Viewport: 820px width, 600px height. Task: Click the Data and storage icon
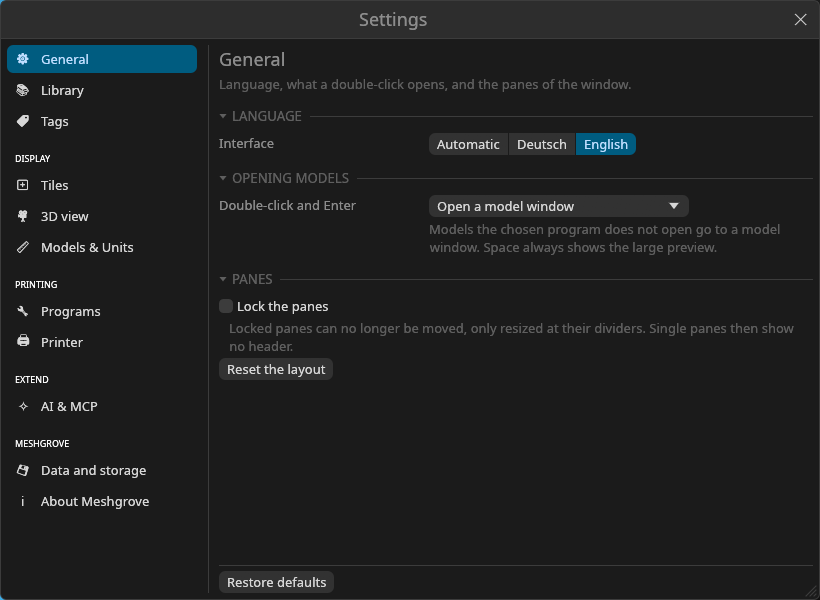coord(22,470)
